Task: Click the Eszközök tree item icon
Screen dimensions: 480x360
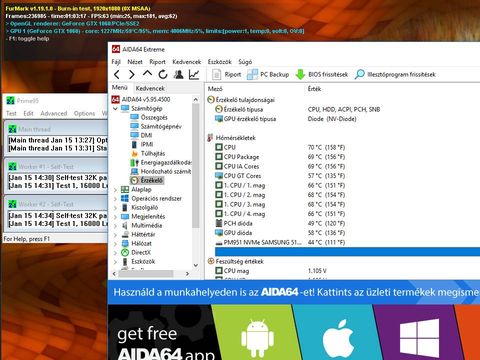Action: 125,262
